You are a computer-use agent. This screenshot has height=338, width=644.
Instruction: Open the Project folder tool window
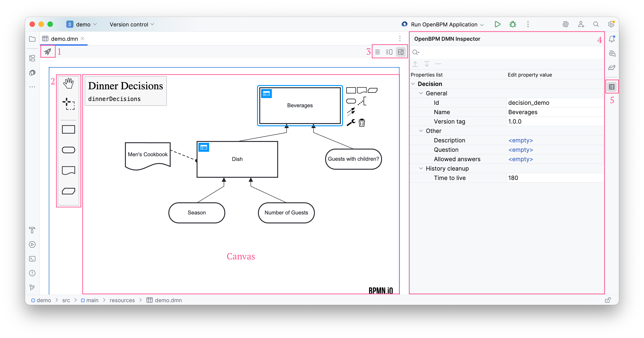[x=32, y=39]
